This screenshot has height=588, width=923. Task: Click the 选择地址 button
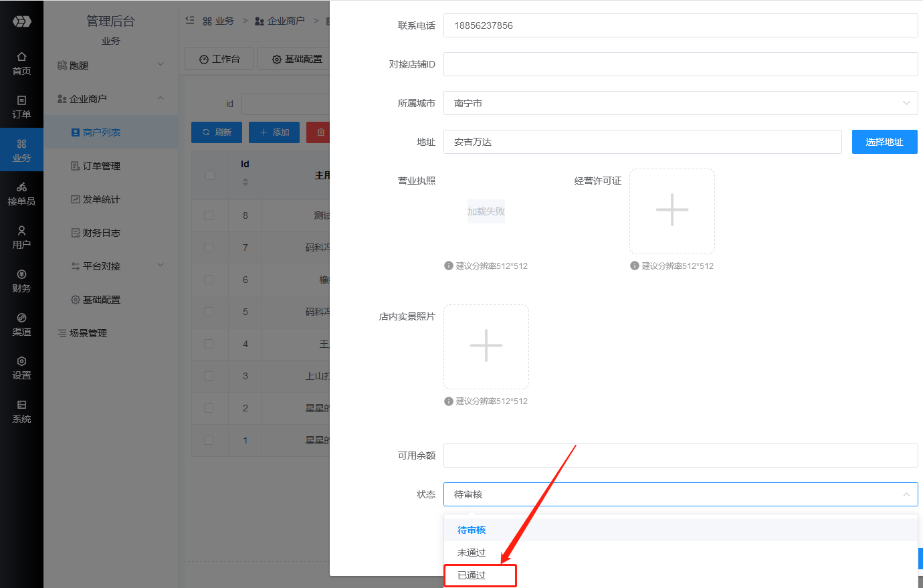click(x=884, y=142)
